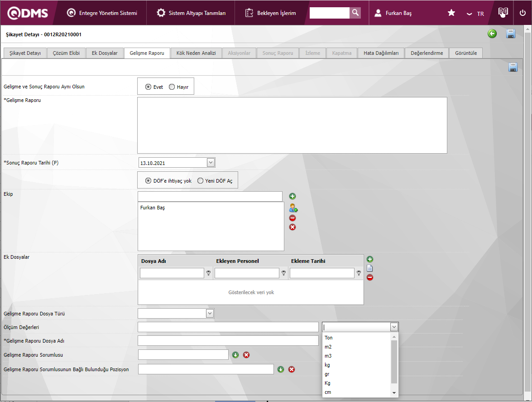Image resolution: width=532 pixels, height=402 pixels.
Task: Select the Yeni DÖF Aç option
Action: coord(201,181)
